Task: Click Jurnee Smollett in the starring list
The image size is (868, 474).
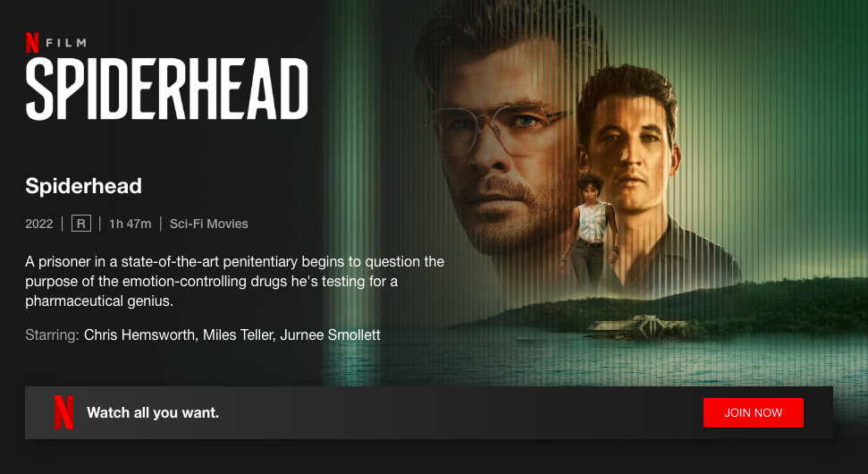Action: [331, 335]
